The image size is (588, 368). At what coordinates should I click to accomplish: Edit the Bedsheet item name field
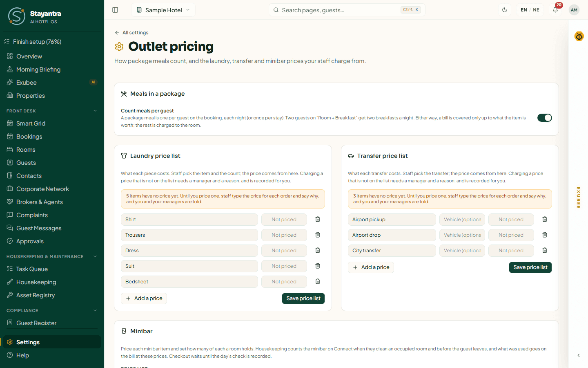(189, 282)
